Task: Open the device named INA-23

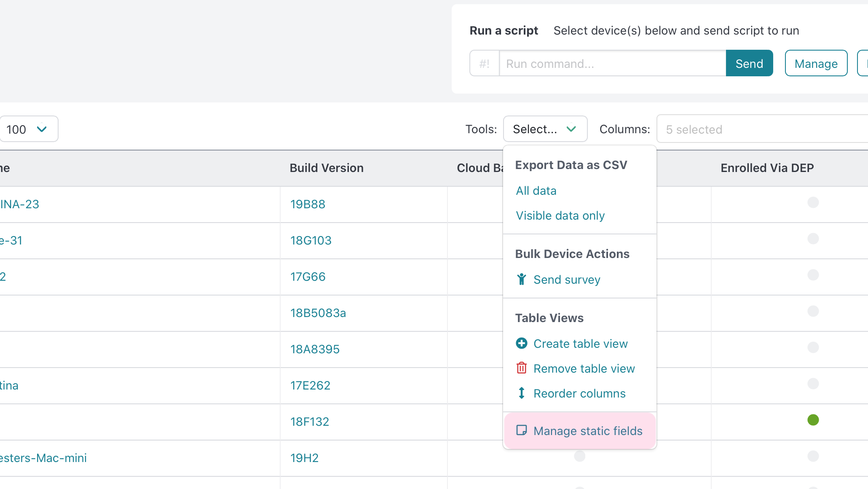Action: point(19,204)
